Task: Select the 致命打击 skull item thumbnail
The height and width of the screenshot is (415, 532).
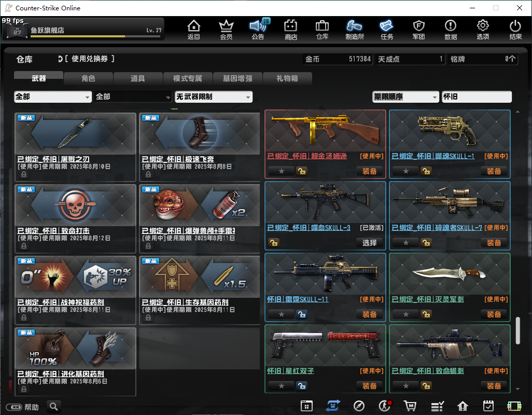Action: [75, 205]
